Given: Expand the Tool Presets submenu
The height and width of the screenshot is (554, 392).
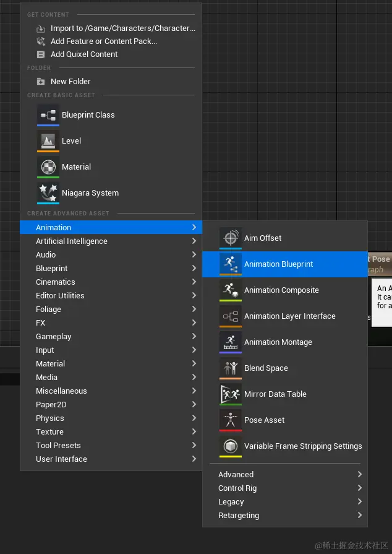Looking at the screenshot, I should [111, 445].
